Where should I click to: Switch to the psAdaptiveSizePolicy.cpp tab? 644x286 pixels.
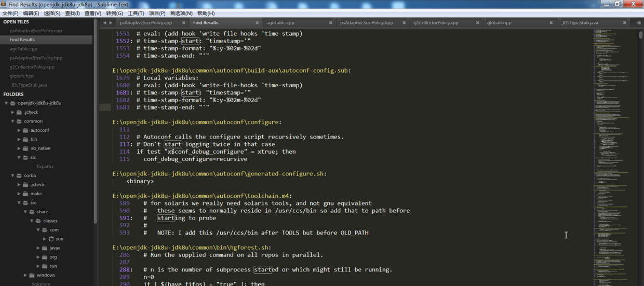pos(146,23)
